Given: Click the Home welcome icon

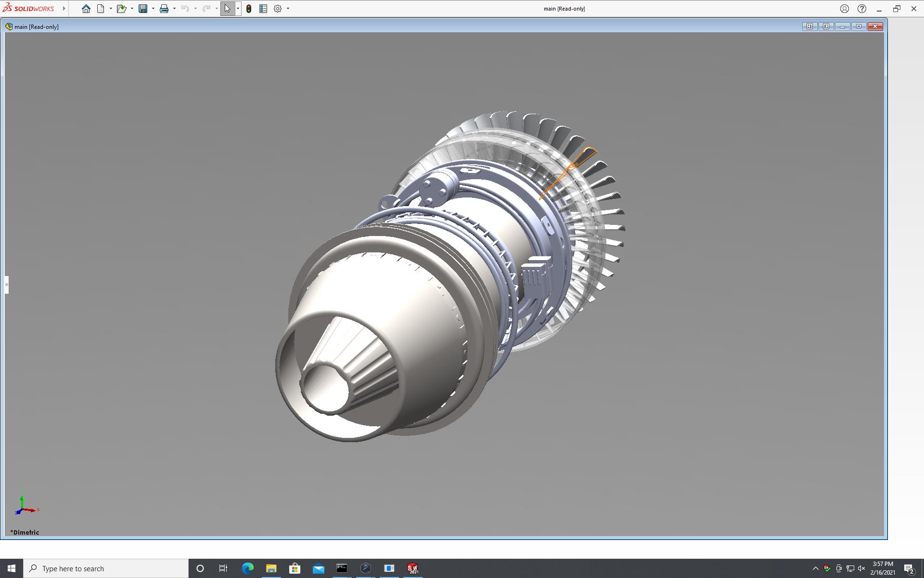Looking at the screenshot, I should [86, 9].
